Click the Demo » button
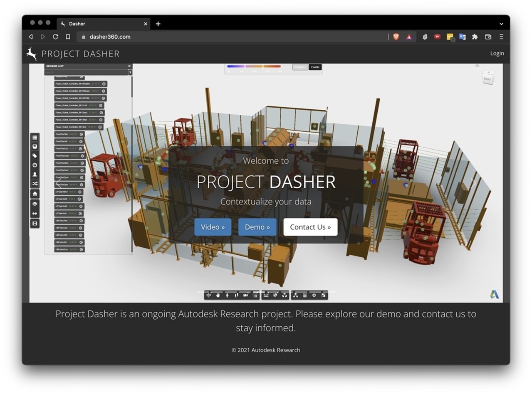This screenshot has height=394, width=532. (257, 227)
